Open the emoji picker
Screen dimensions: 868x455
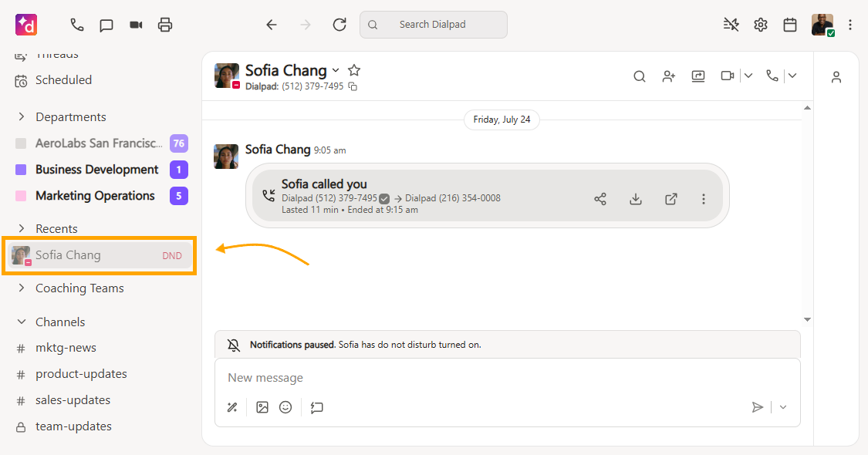pos(285,408)
